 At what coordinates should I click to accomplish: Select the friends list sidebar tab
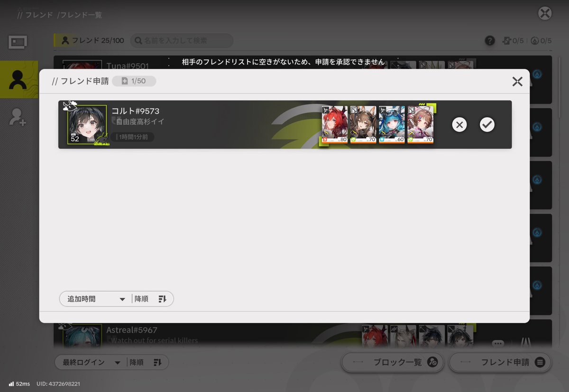18,80
